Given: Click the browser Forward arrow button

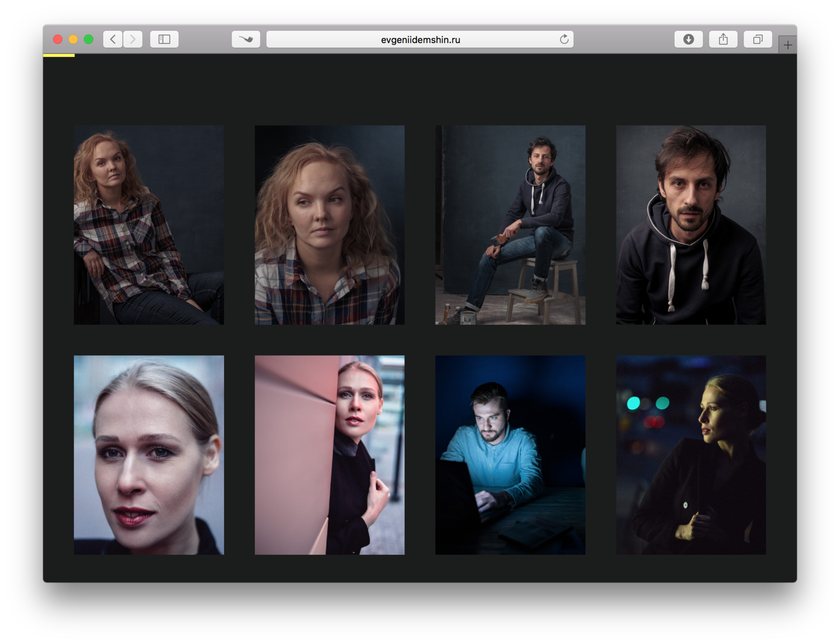Looking at the screenshot, I should click(132, 39).
